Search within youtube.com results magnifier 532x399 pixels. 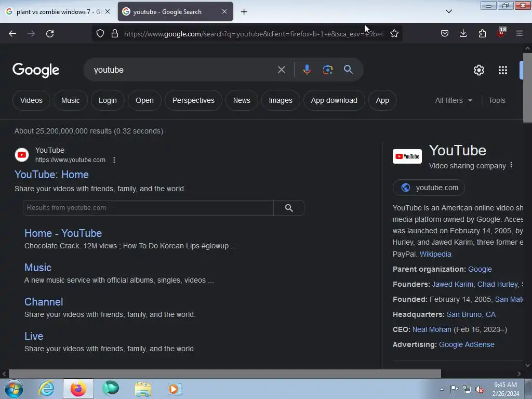pos(289,208)
